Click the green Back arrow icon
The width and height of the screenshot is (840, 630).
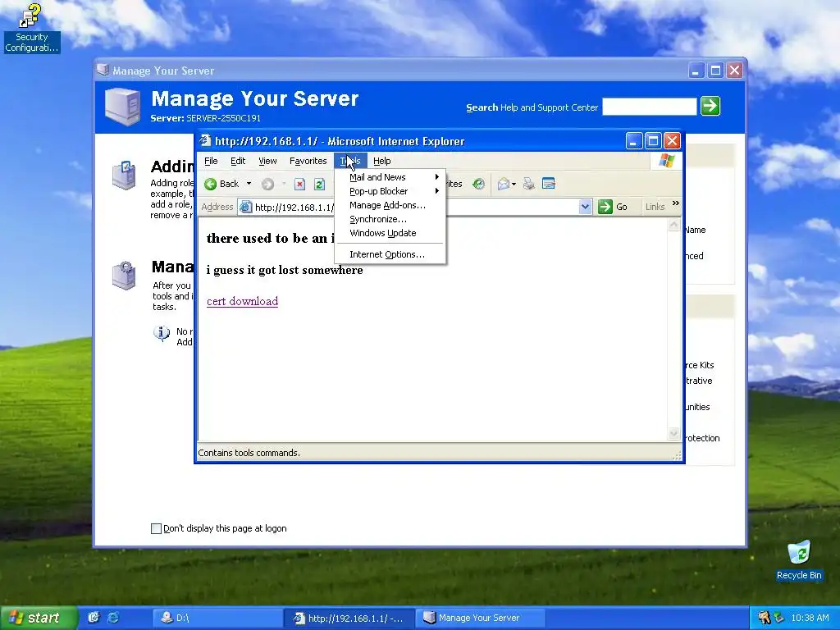tap(211, 185)
